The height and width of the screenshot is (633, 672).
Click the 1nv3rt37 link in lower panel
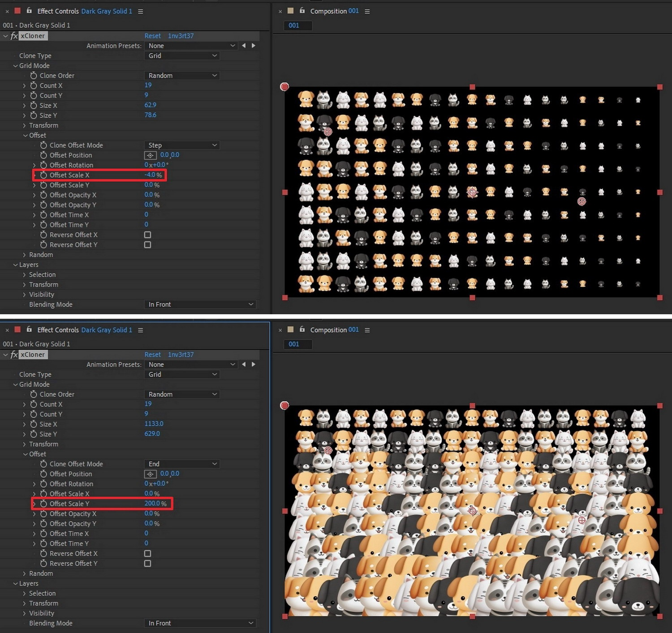coord(181,355)
